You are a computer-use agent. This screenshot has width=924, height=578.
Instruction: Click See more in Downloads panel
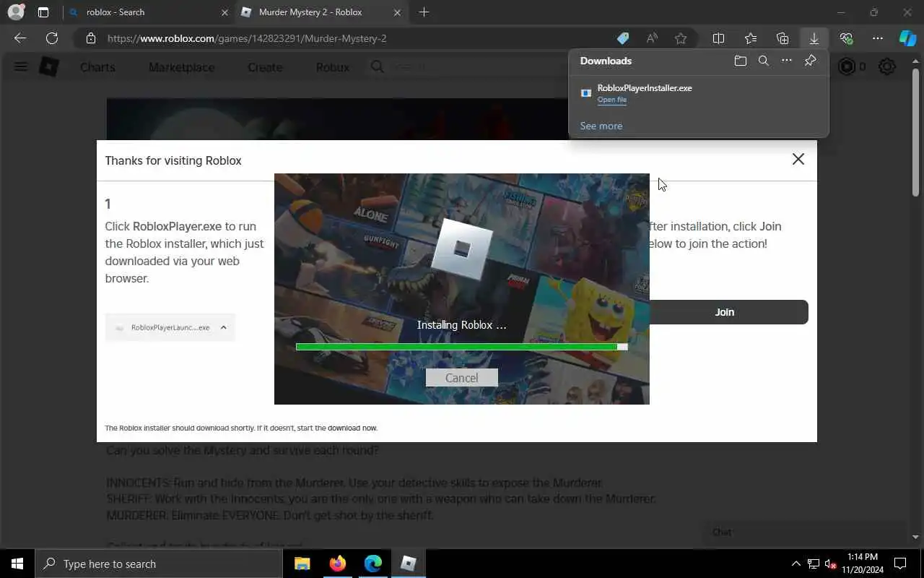pos(601,126)
